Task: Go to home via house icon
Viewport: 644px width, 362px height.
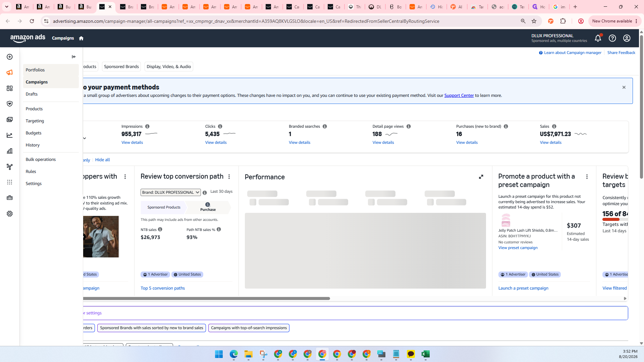Action: click(x=81, y=38)
